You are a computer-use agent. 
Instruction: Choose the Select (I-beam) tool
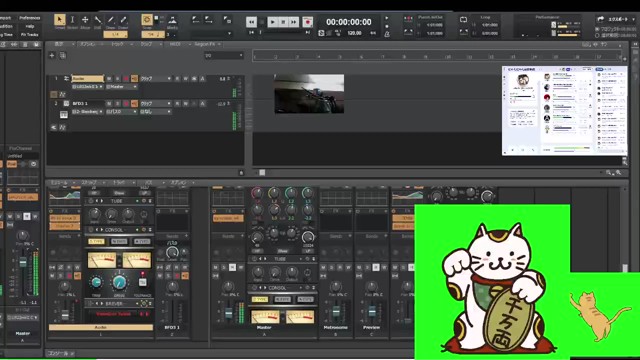point(72,20)
